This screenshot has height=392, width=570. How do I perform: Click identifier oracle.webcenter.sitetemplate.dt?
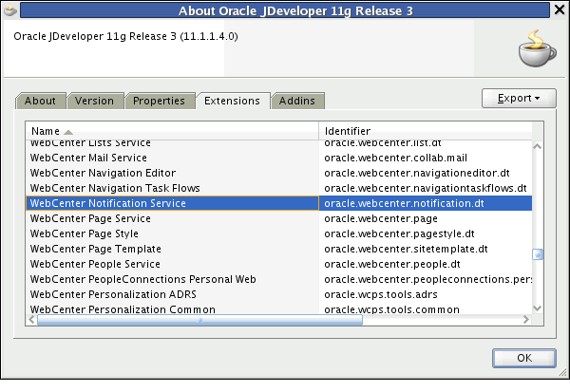406,249
